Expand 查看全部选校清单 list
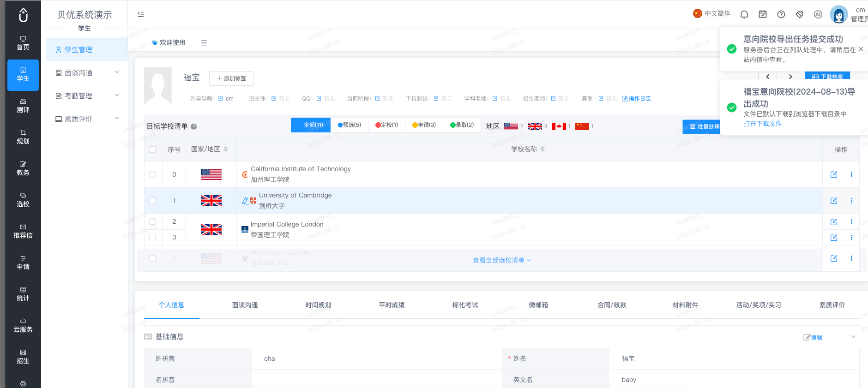868x388 pixels. 502,260
